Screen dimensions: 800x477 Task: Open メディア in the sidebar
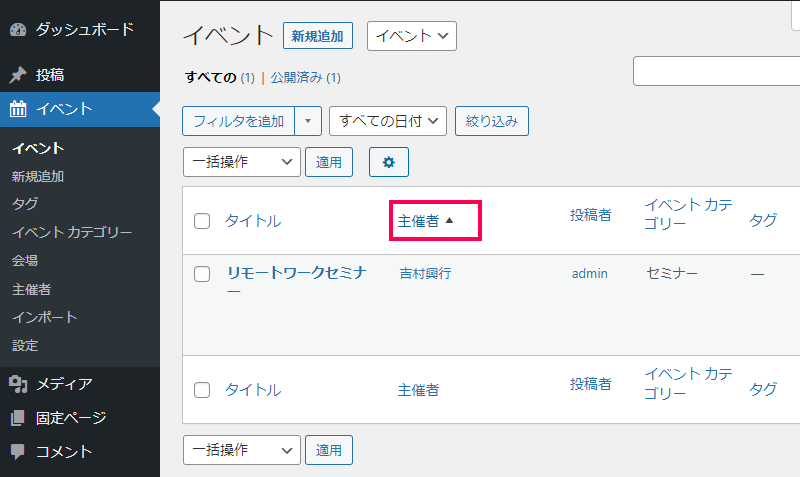coord(64,384)
